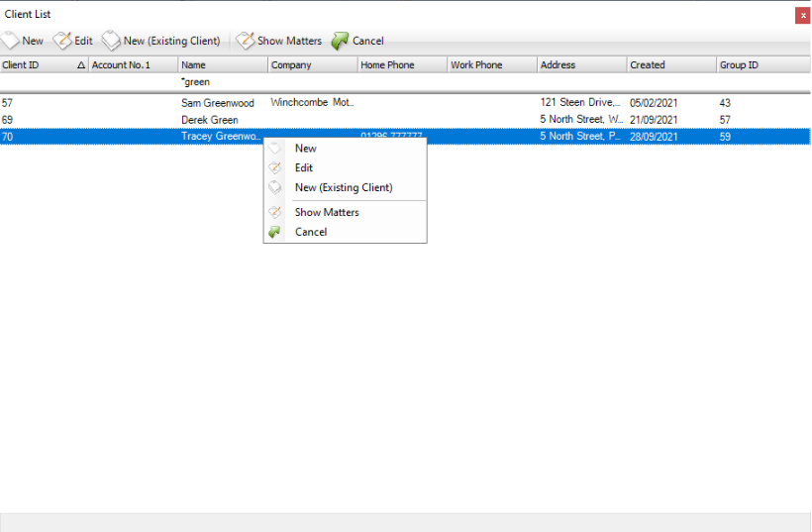Select the Sam Greenwood client row
The width and height of the screenshot is (812, 532).
point(218,103)
